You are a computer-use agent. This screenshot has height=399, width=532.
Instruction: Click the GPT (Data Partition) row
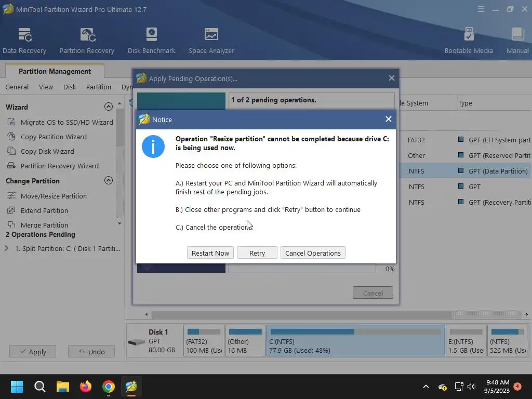pos(465,171)
